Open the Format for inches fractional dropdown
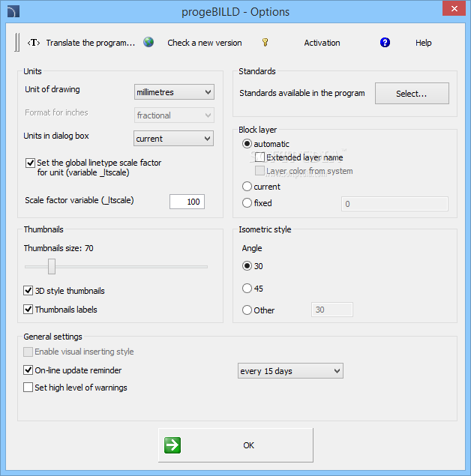This screenshot has width=471, height=476. 174,115
